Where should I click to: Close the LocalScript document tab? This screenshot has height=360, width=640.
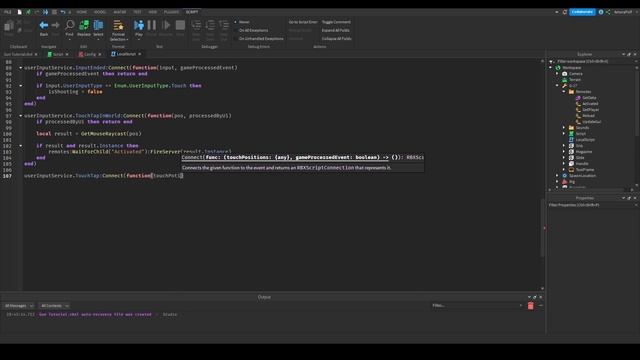point(140,54)
